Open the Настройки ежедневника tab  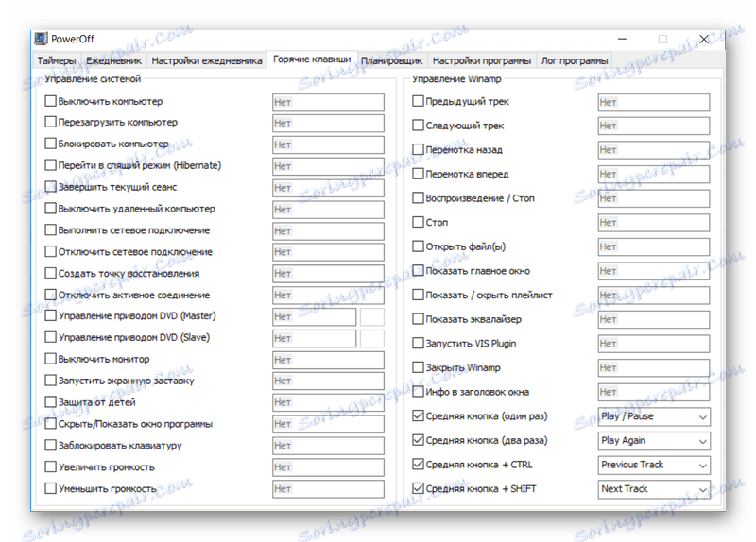pos(206,60)
